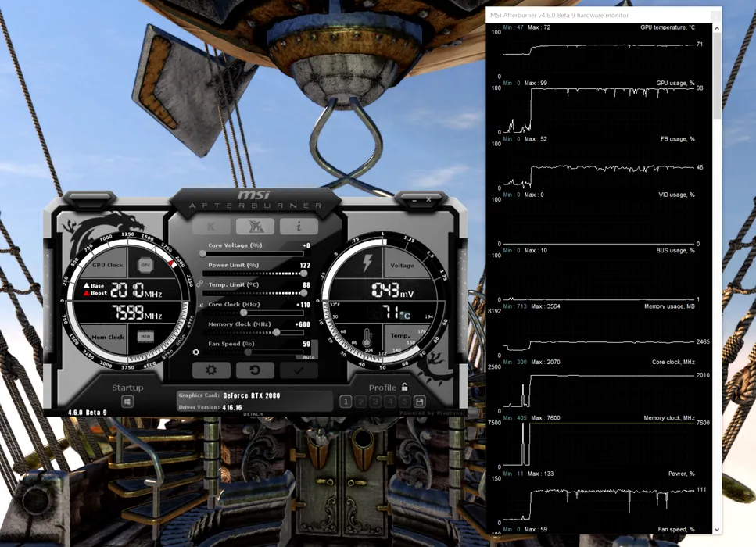Click the driver version 416.16 text
Image resolution: width=756 pixels, height=547 pixels.
point(232,407)
